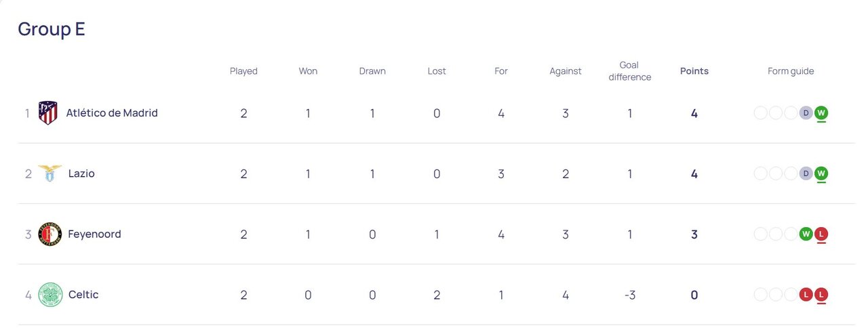
Task: Click Atlético's green W form badge
Action: [x=821, y=112]
